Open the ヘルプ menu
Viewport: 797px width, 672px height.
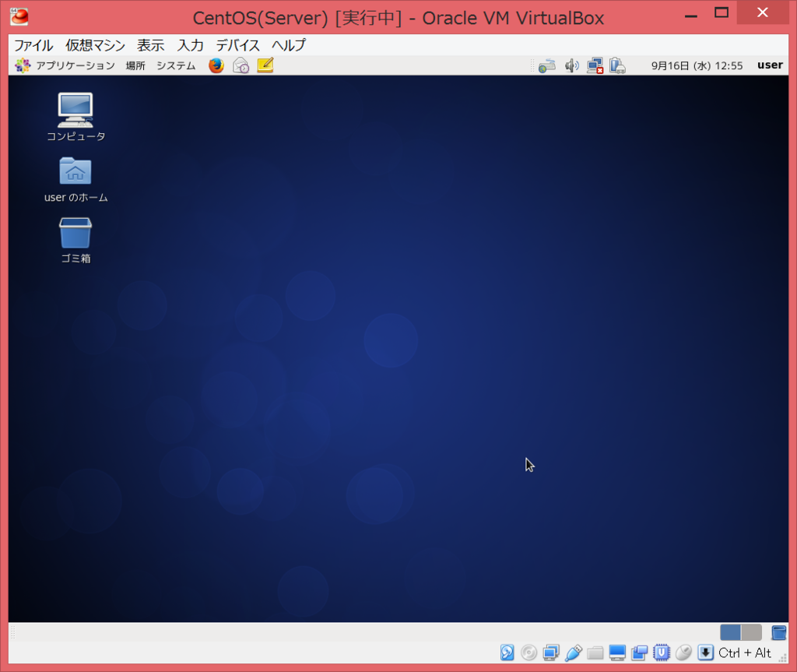click(x=289, y=45)
